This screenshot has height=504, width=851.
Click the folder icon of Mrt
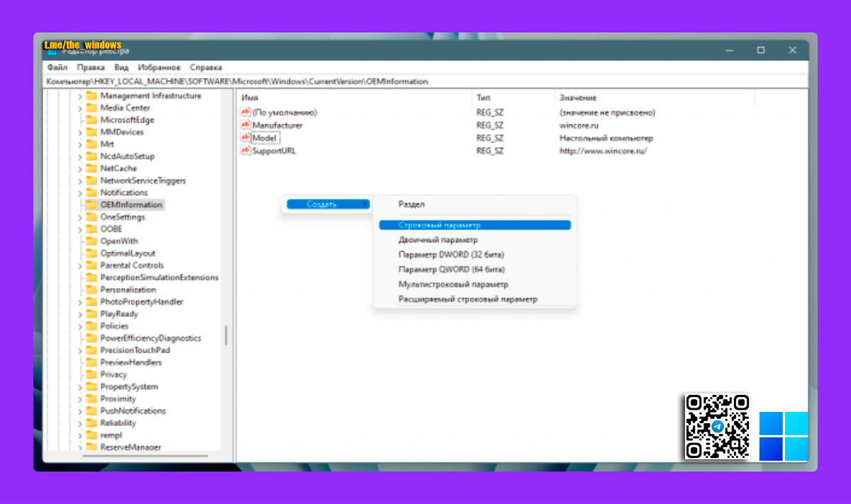[x=91, y=144]
